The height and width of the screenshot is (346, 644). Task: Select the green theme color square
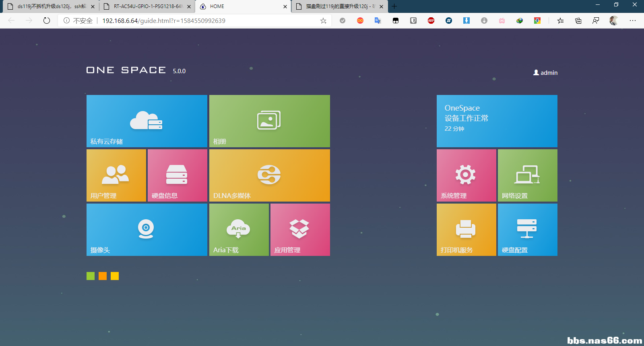91,276
